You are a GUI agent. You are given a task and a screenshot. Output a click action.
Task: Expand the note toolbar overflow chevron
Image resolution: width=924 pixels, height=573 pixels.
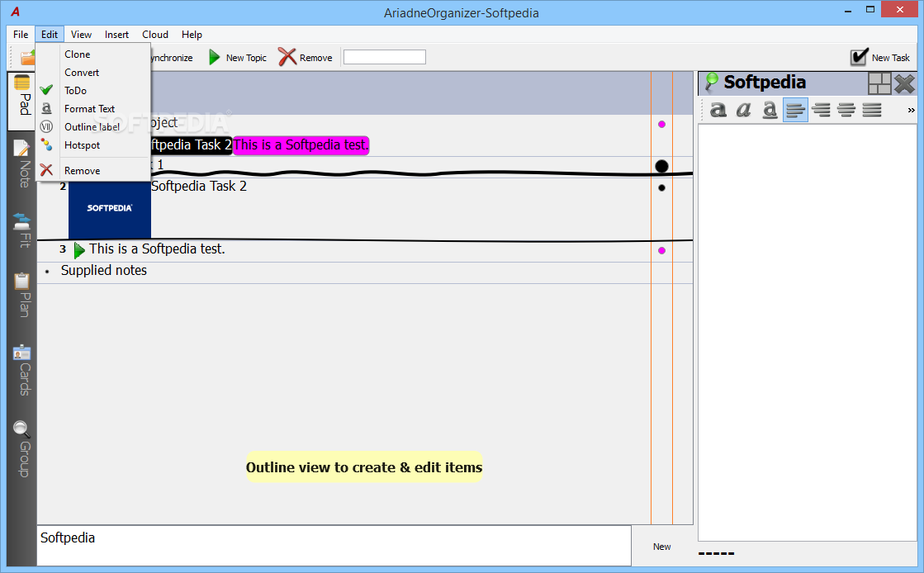(911, 111)
